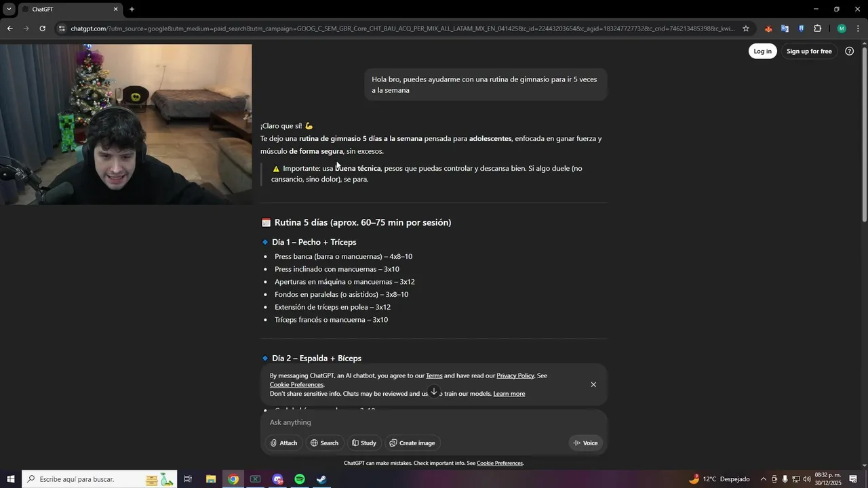Open Steam from the taskbar
The height and width of the screenshot is (488, 868).
(321, 479)
